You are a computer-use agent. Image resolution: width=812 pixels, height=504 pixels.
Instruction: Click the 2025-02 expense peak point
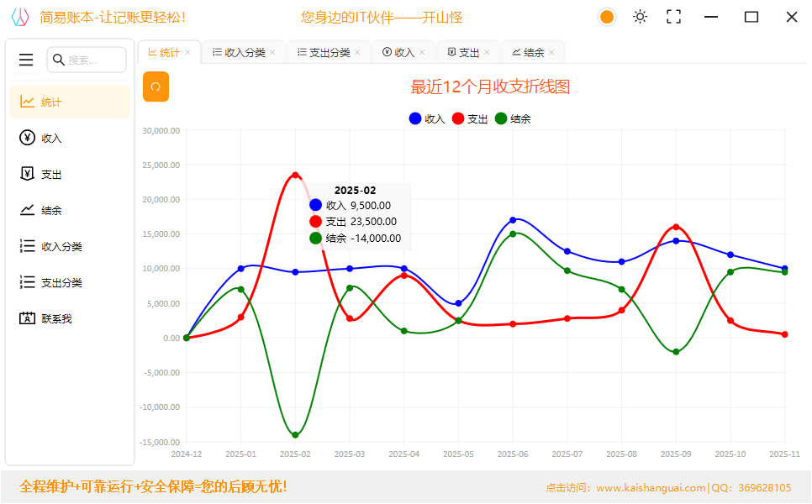pyautogui.click(x=295, y=175)
